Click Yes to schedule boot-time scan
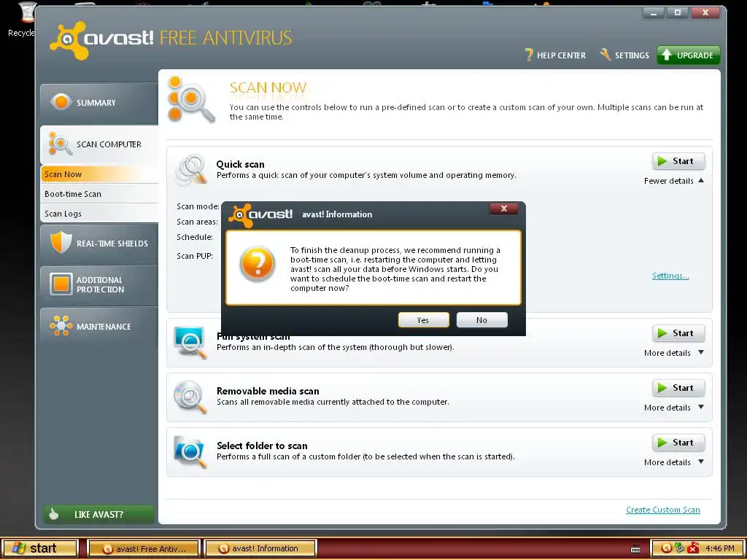The image size is (747, 560). [x=424, y=320]
